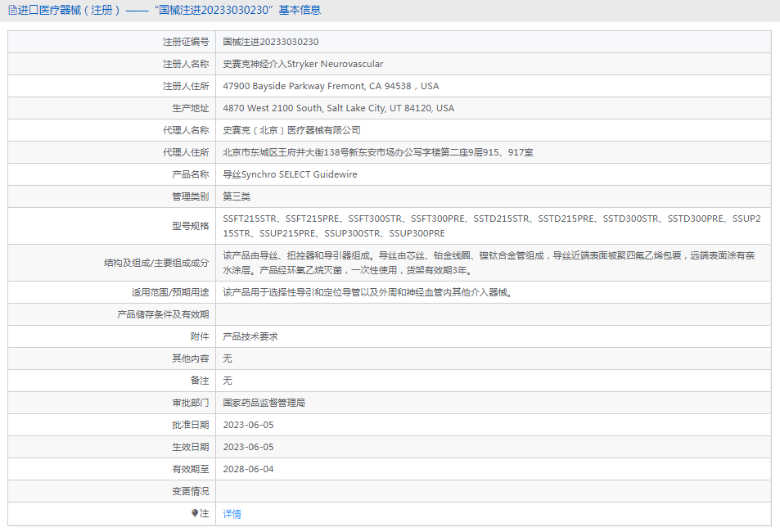Click the lightbulb icon beside 注
Viewport: 780px width, 532px height.
[195, 513]
